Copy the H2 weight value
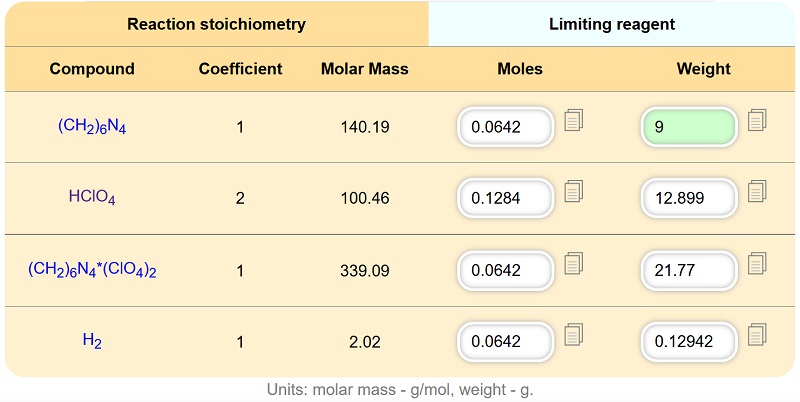Viewport: 800px width, 402px height. click(758, 335)
